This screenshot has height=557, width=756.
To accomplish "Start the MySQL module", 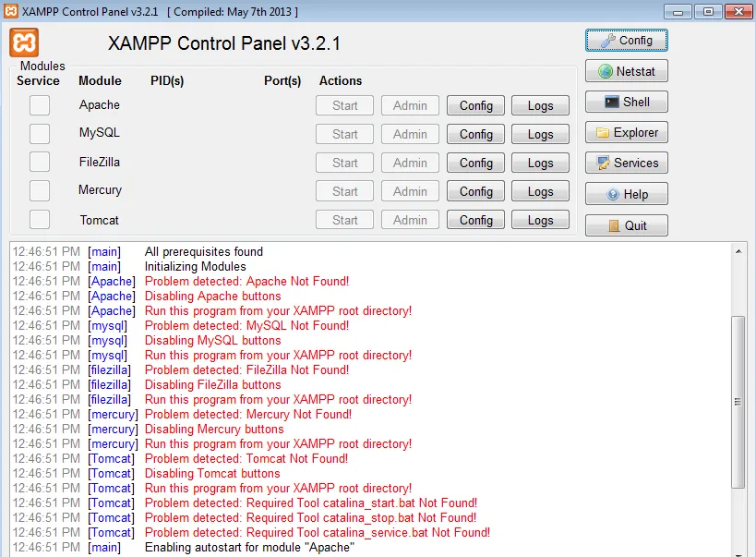I will click(x=344, y=134).
